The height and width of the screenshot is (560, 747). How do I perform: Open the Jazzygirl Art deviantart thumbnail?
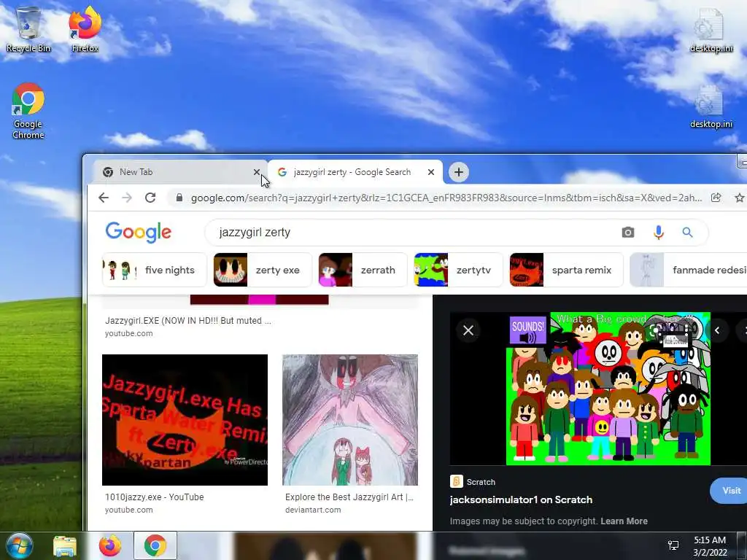point(350,419)
